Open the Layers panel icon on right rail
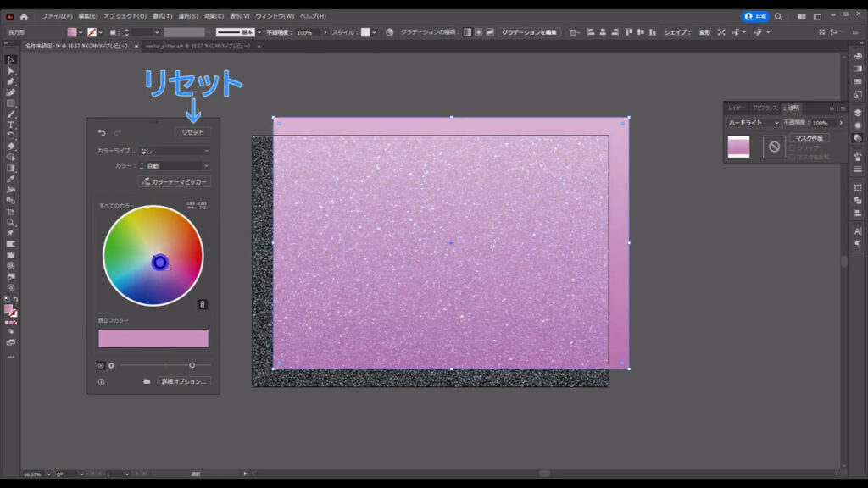This screenshot has width=868, height=488. 858,111
